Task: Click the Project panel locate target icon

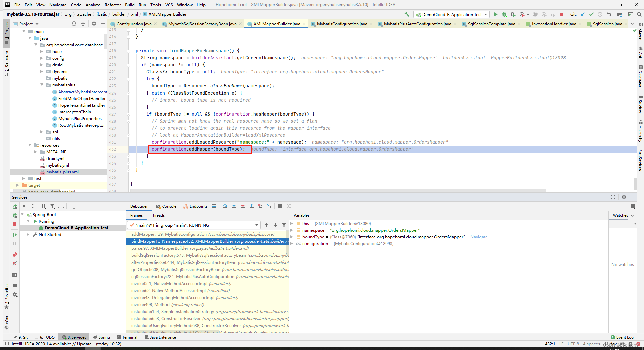Action: [74, 24]
